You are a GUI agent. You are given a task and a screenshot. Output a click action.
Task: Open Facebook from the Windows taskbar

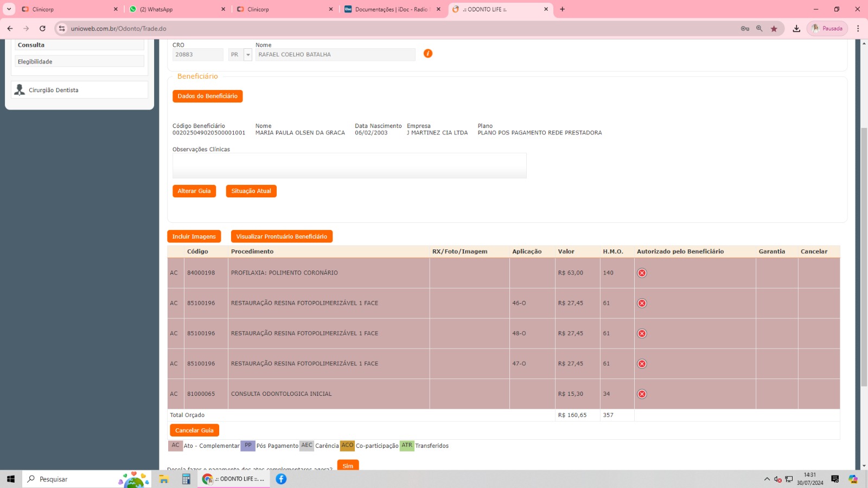tap(281, 479)
